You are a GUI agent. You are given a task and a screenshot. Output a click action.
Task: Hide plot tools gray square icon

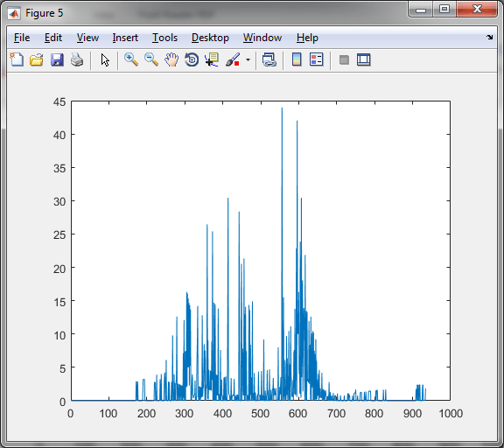click(x=344, y=59)
